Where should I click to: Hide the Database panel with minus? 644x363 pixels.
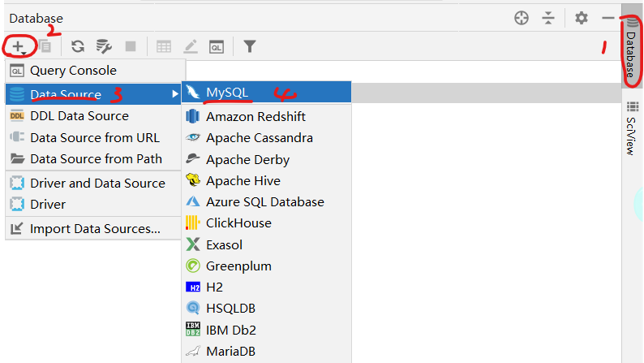click(x=608, y=18)
